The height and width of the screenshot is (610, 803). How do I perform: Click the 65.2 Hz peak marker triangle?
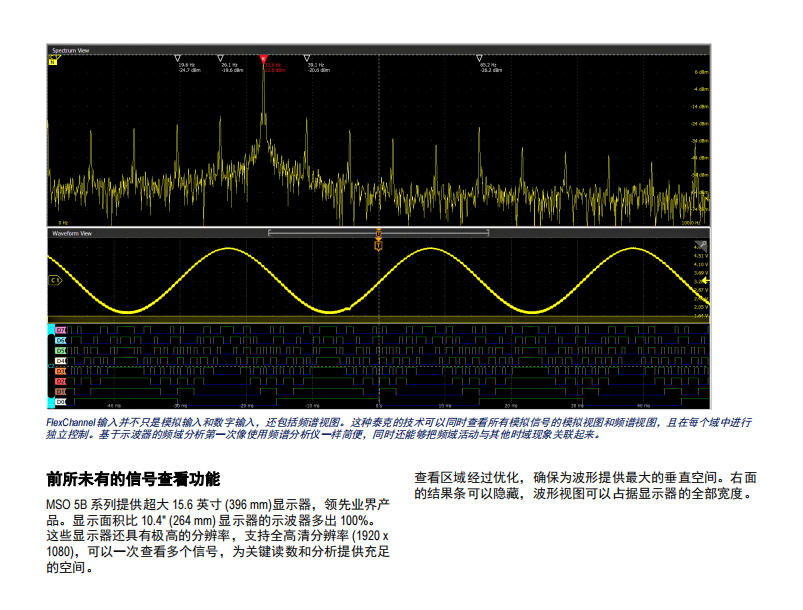tap(479, 58)
